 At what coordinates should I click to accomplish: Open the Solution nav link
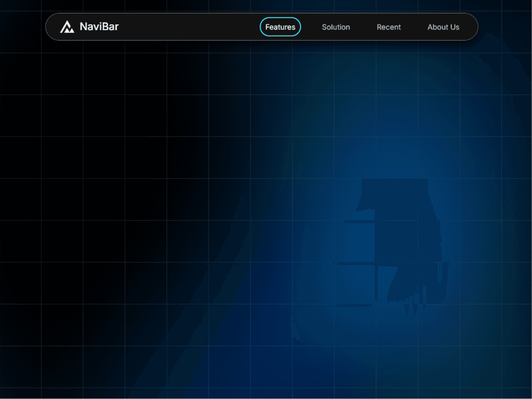tap(336, 27)
